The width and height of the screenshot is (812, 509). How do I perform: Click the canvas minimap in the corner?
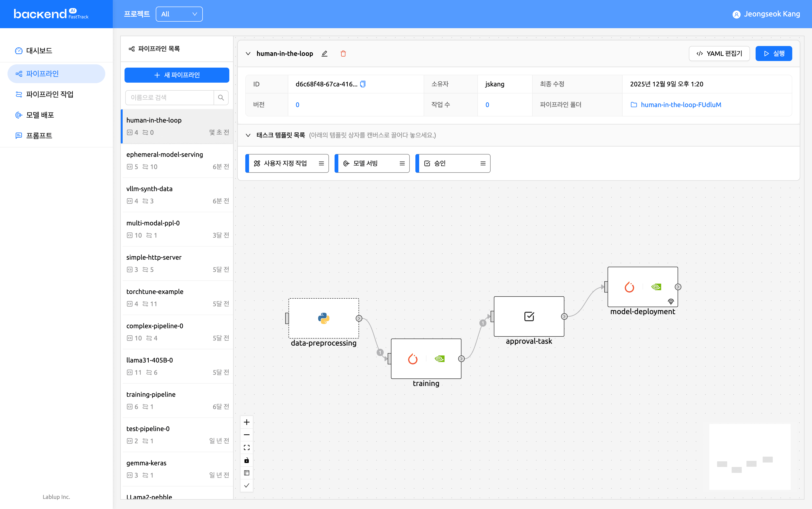750,456
